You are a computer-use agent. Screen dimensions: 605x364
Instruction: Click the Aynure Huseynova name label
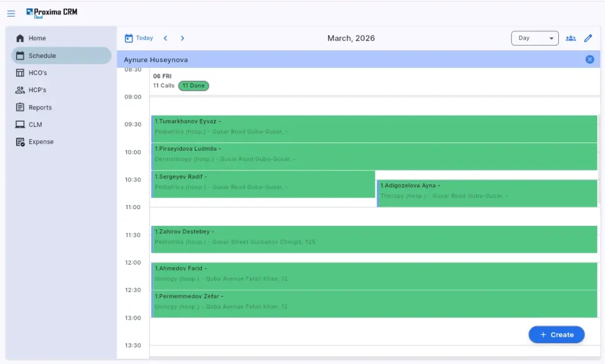click(156, 60)
